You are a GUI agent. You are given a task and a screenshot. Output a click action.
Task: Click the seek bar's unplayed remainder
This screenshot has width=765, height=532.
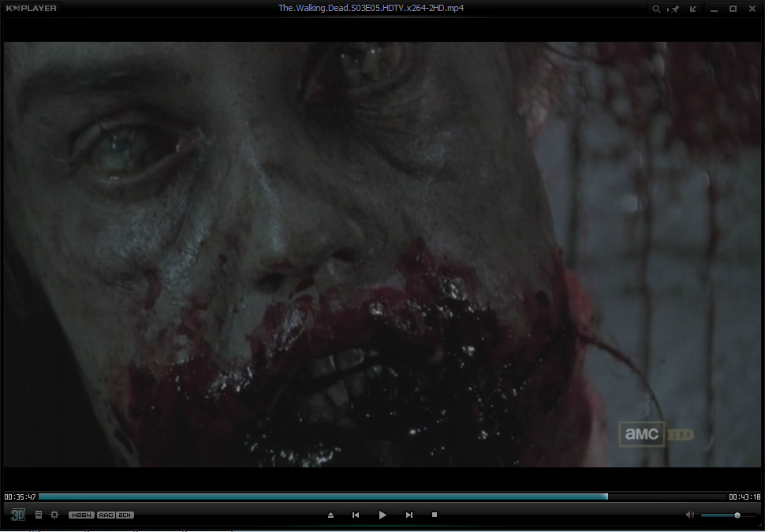(x=667, y=497)
